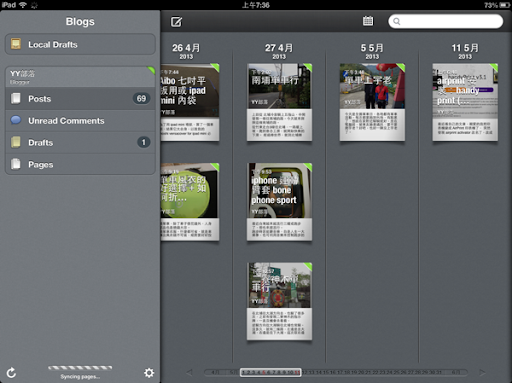Viewport: 512px width, 383px height.
Task: Open the Aibo ipad mini post
Action: (x=190, y=102)
